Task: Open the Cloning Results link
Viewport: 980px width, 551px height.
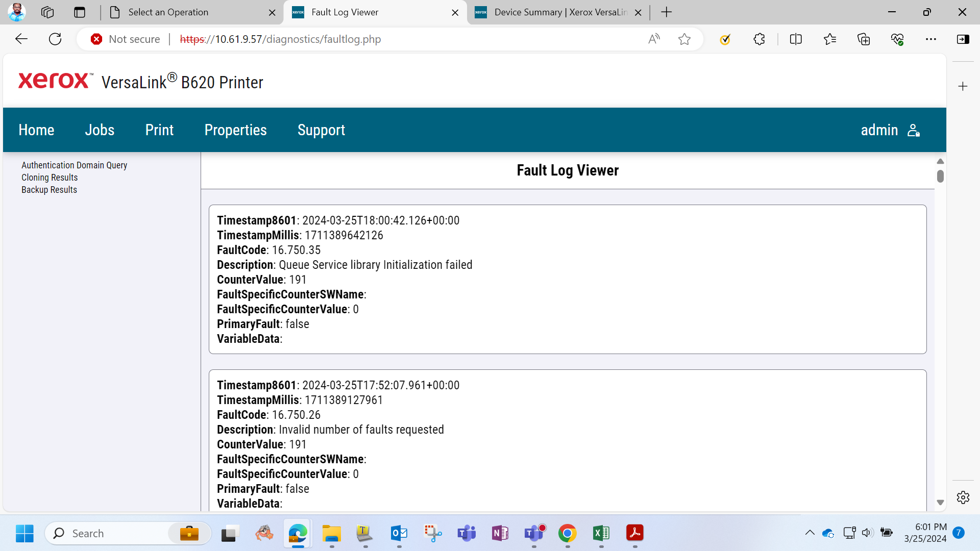Action: click(x=50, y=178)
